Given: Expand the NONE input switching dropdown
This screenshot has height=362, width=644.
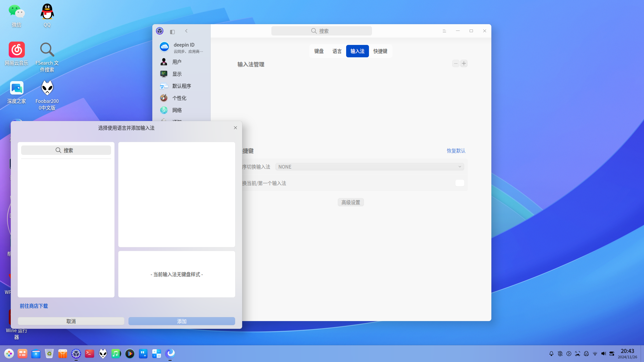Looking at the screenshot, I should tap(370, 167).
